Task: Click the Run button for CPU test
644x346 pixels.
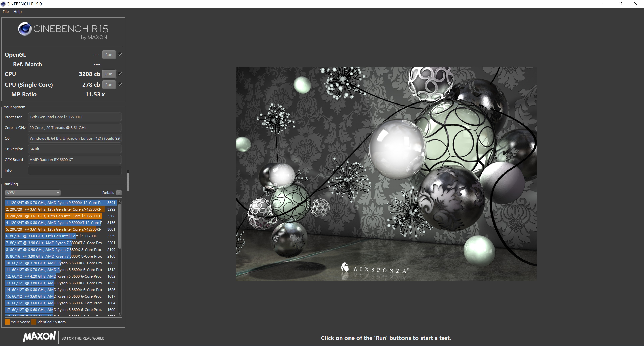Action: click(x=108, y=74)
